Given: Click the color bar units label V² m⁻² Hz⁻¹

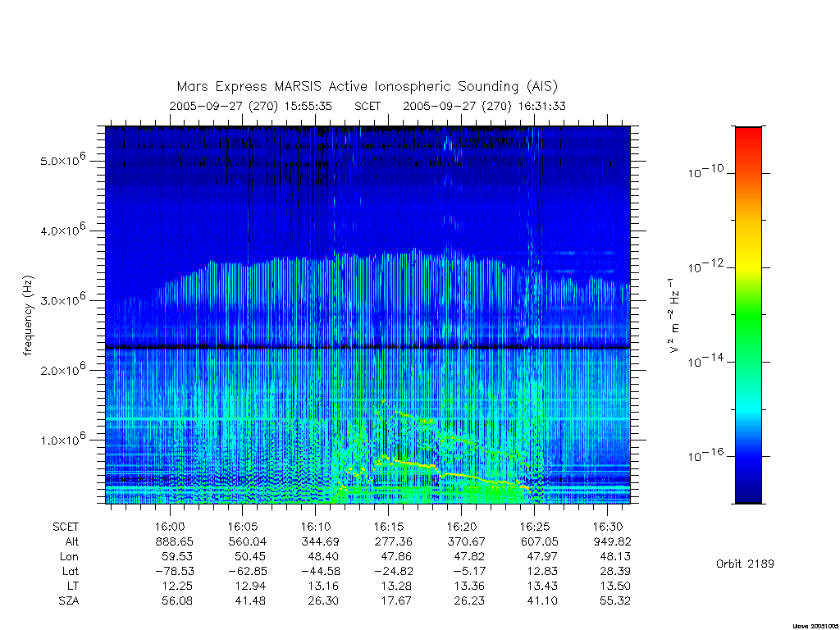Looking at the screenshot, I should click(x=673, y=316).
